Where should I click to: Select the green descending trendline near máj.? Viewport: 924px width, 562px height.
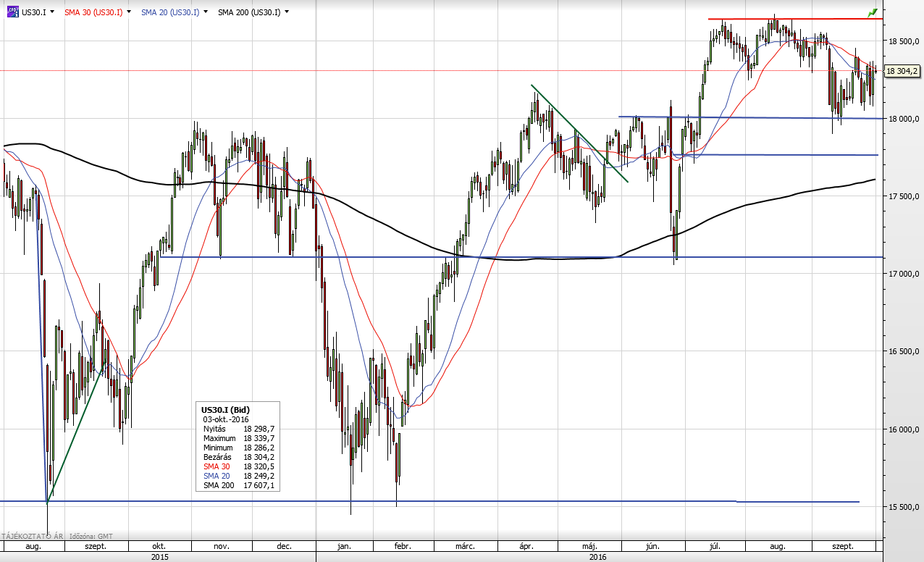579,133
